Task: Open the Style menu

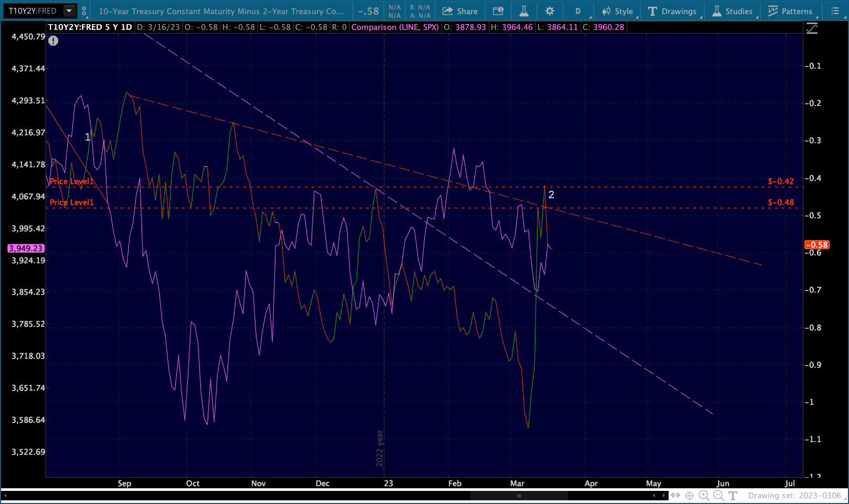Action: [x=618, y=11]
